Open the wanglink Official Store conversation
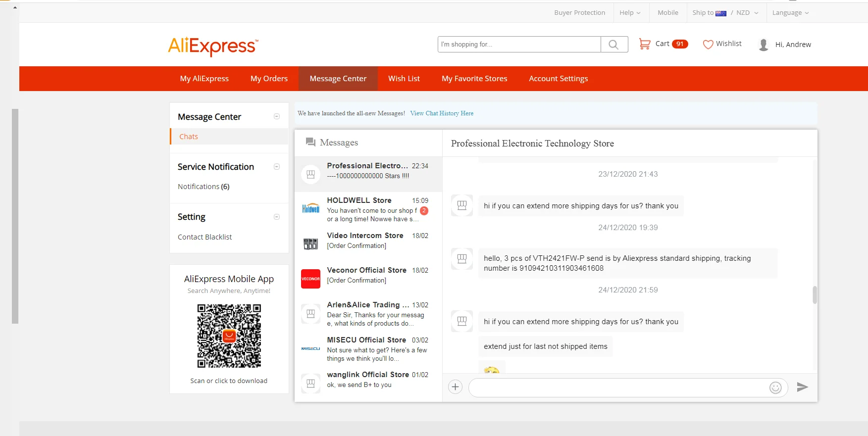 tap(368, 383)
